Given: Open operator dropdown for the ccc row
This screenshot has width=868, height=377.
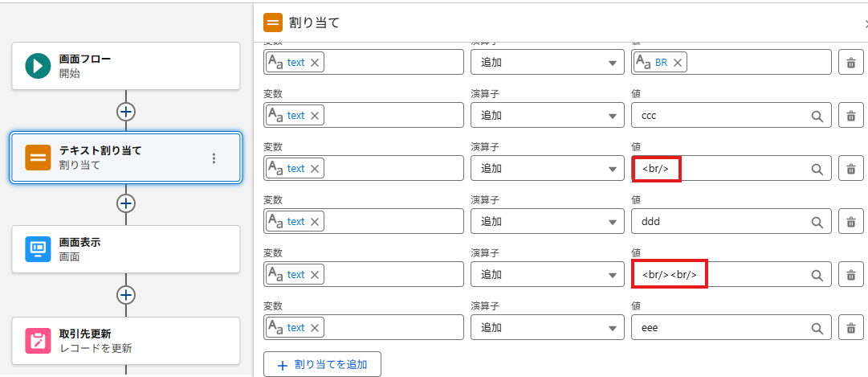Looking at the screenshot, I should click(547, 116).
